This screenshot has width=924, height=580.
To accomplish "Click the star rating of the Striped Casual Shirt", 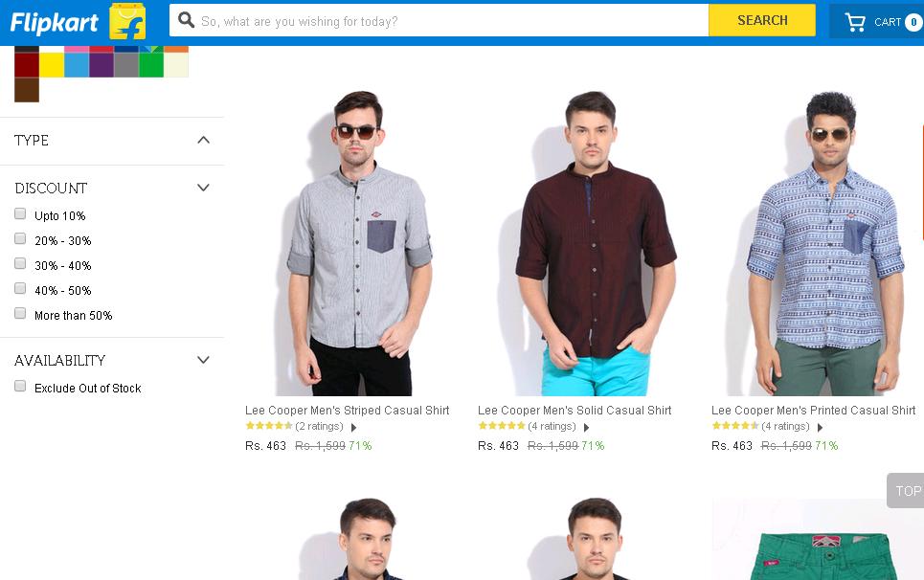I will tap(270, 426).
